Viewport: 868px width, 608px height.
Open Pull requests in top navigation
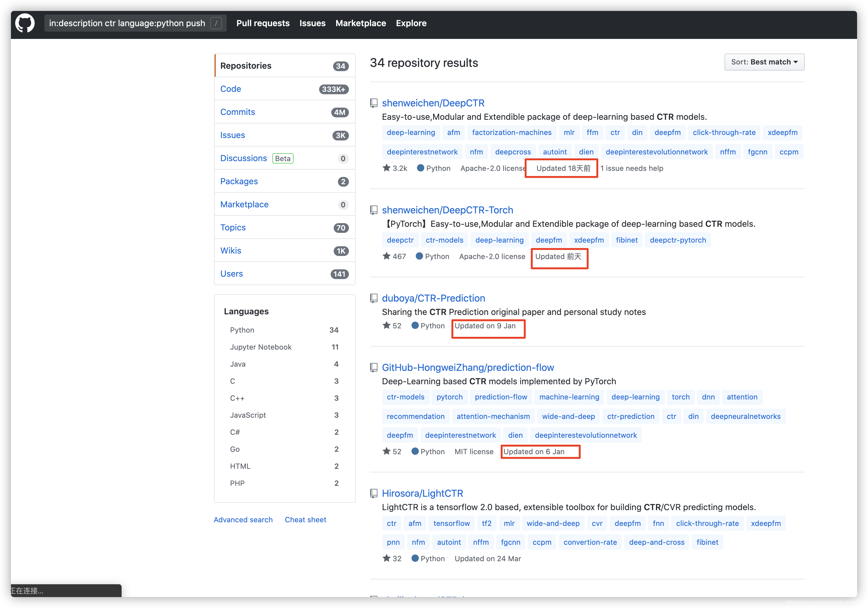[263, 23]
